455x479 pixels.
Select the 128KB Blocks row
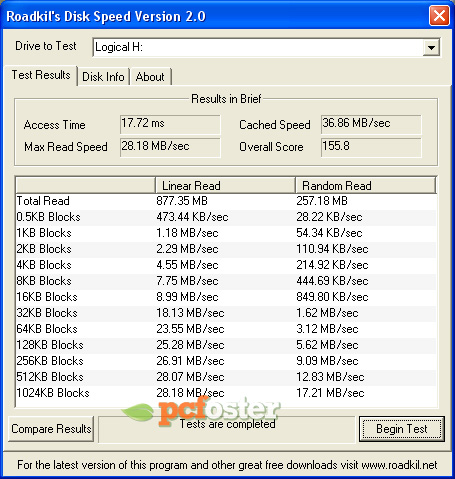(226, 345)
